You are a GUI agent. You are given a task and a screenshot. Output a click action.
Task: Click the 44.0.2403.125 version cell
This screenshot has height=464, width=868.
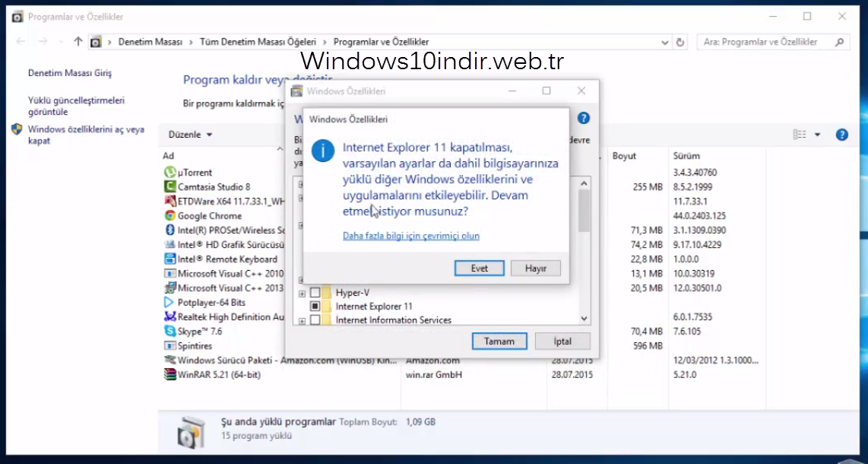(699, 216)
